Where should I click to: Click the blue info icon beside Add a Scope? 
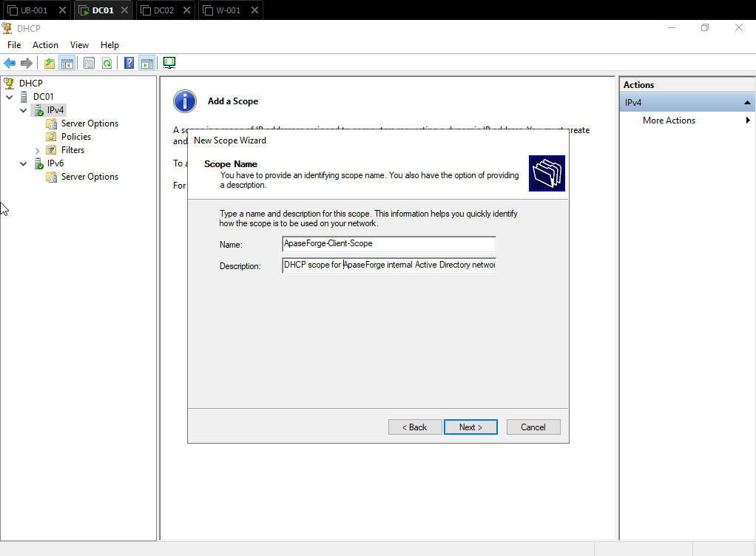click(x=185, y=101)
